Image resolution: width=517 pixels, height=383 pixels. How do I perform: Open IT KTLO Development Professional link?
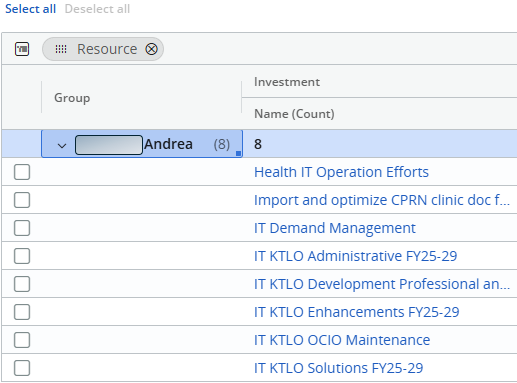382,284
